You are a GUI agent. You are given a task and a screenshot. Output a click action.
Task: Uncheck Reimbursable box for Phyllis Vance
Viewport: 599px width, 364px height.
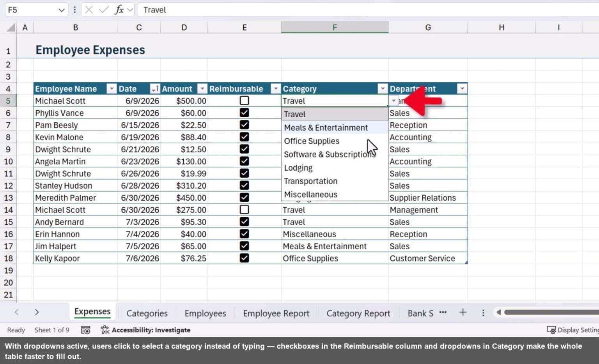[245, 113]
